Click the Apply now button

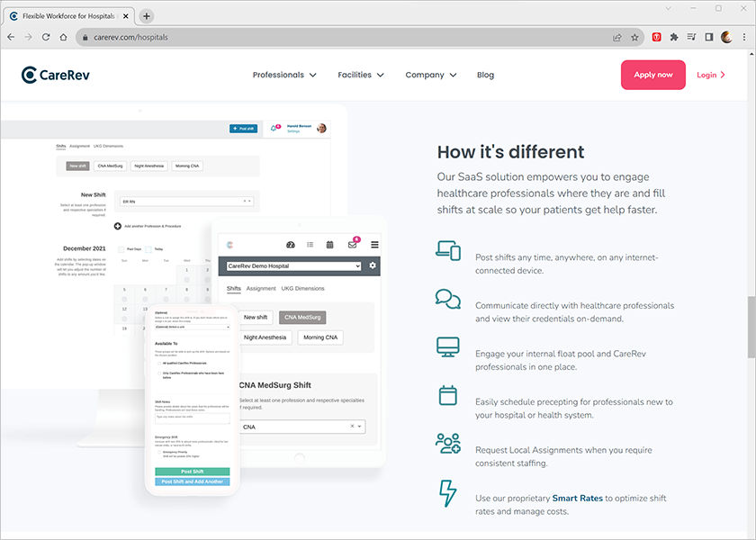(x=652, y=75)
